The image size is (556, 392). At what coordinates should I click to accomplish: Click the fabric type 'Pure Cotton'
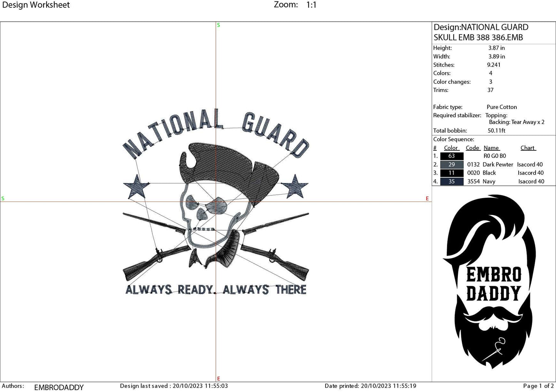pyautogui.click(x=502, y=107)
